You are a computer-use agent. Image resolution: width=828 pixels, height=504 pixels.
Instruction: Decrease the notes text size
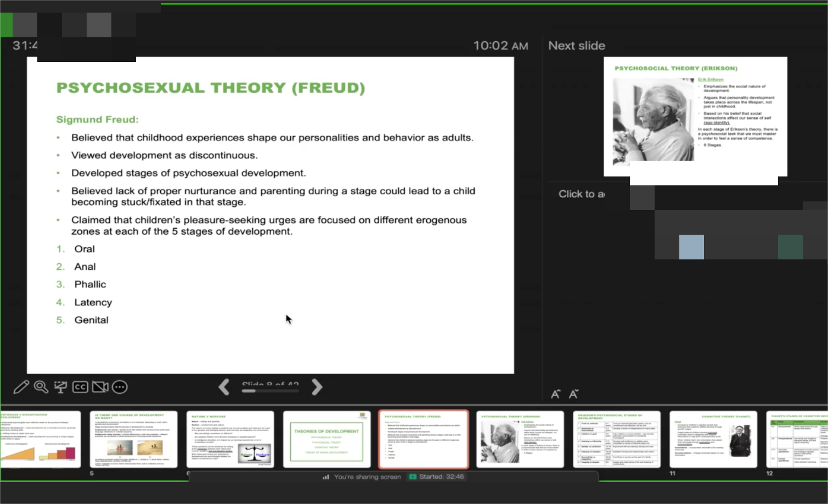pyautogui.click(x=573, y=394)
